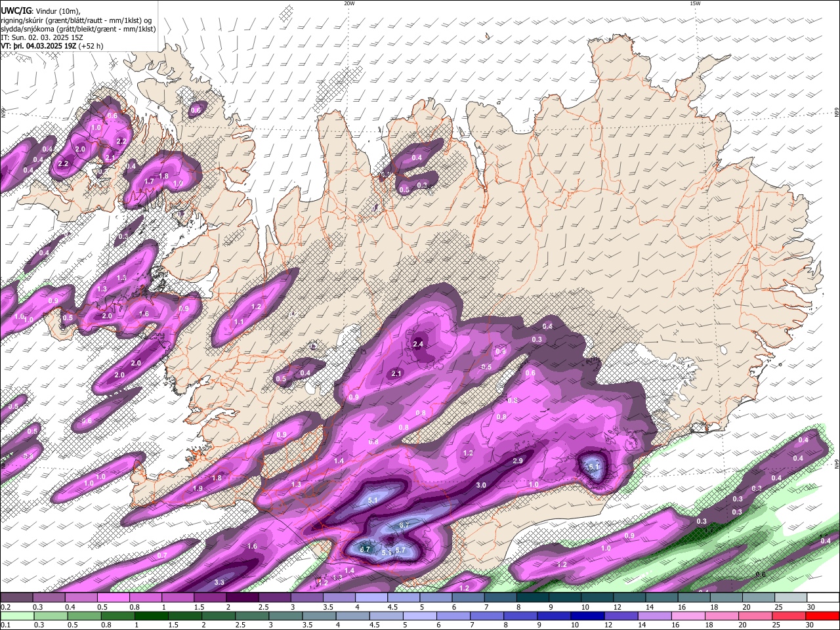
Task: Click the light pink 16 swatch in lower legend
Action: coord(688,616)
